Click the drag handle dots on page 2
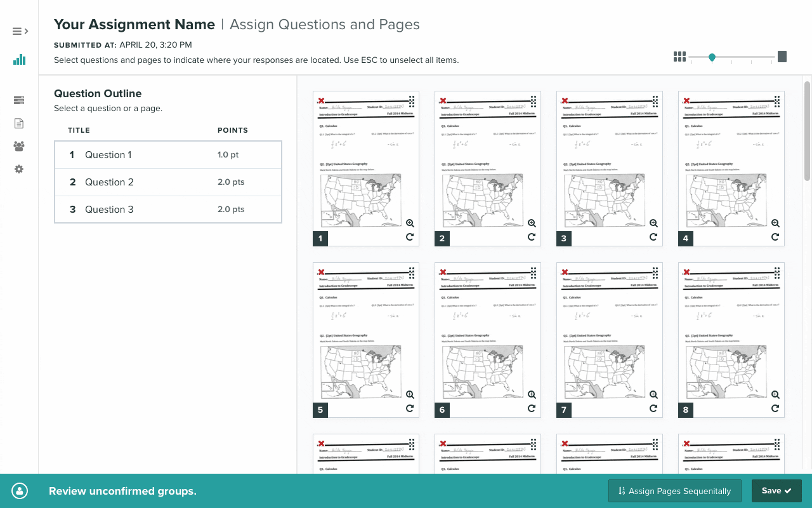The height and width of the screenshot is (508, 812). (x=534, y=102)
